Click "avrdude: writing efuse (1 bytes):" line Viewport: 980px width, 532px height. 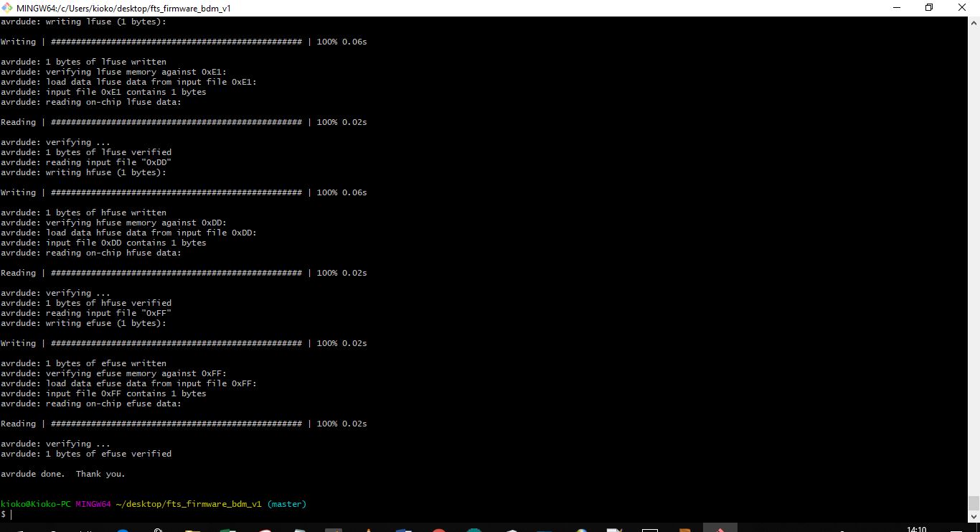[x=83, y=323]
